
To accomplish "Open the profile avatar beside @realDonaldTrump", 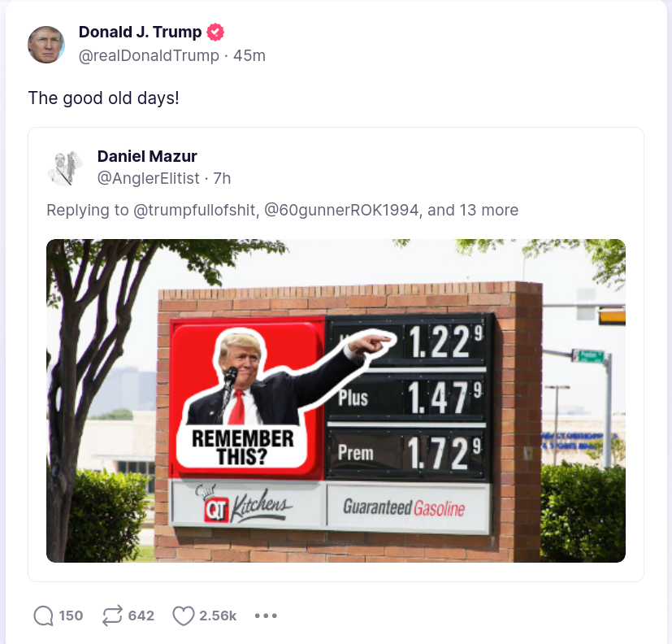I will 46,45.
